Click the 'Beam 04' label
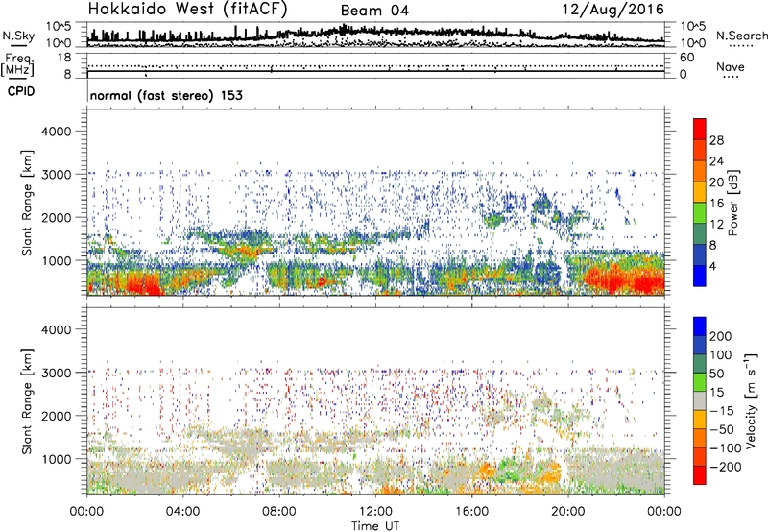The height and width of the screenshot is (532, 768). (374, 11)
